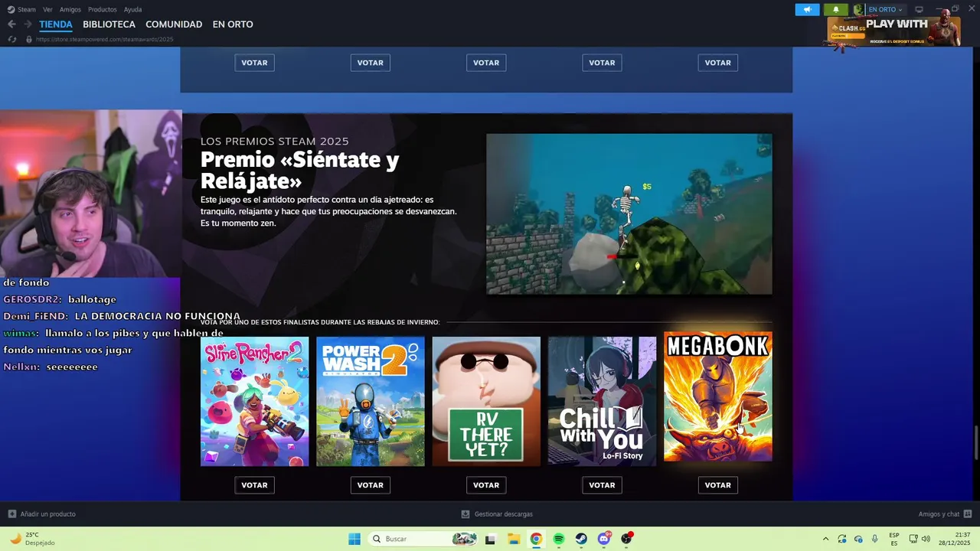This screenshot has height=551, width=980.
Task: Switch the ESP ES keyboard language indicator
Action: (894, 539)
